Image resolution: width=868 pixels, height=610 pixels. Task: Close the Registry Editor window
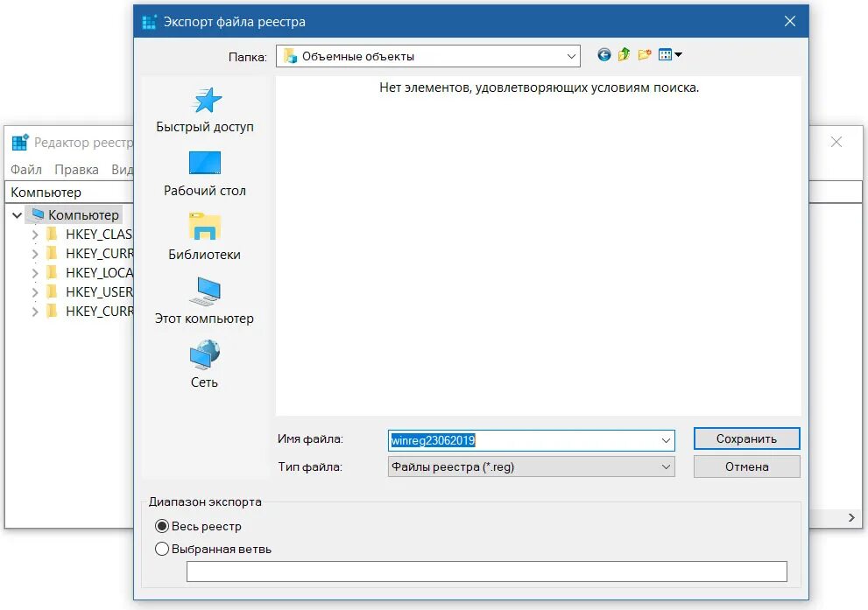pos(836,142)
